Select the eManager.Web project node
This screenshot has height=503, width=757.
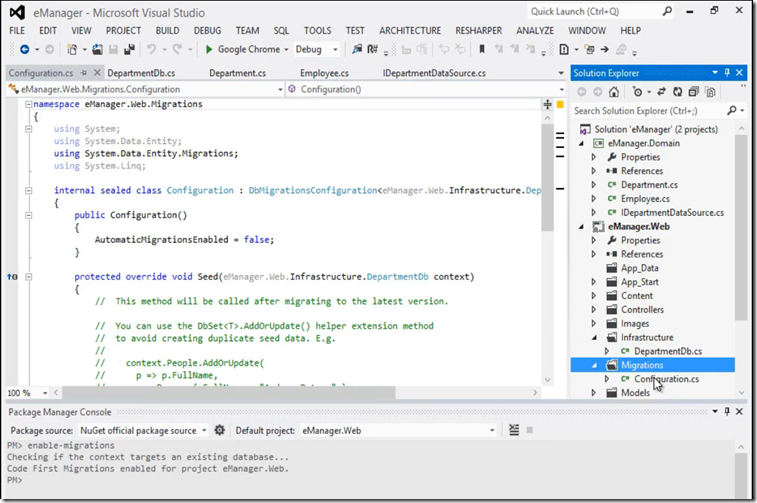click(x=638, y=226)
